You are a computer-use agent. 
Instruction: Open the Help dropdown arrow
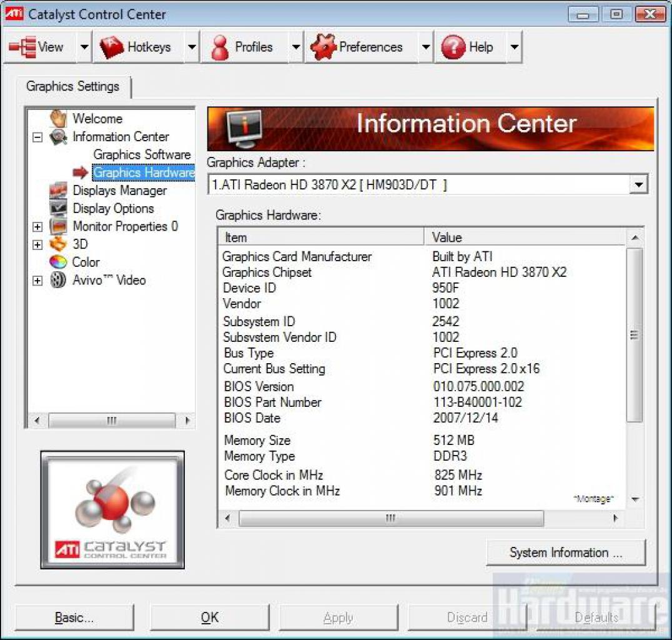click(514, 47)
